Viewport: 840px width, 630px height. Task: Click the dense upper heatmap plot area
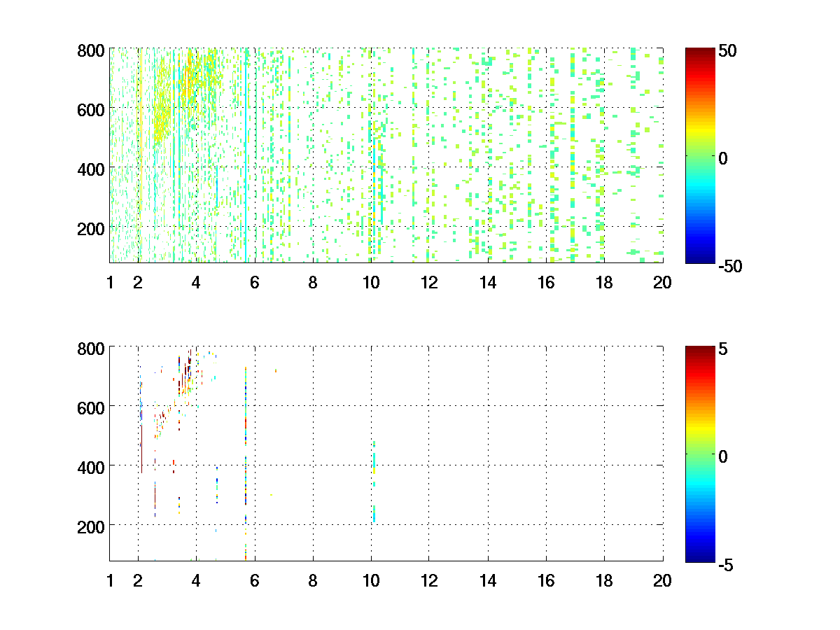click(386, 155)
